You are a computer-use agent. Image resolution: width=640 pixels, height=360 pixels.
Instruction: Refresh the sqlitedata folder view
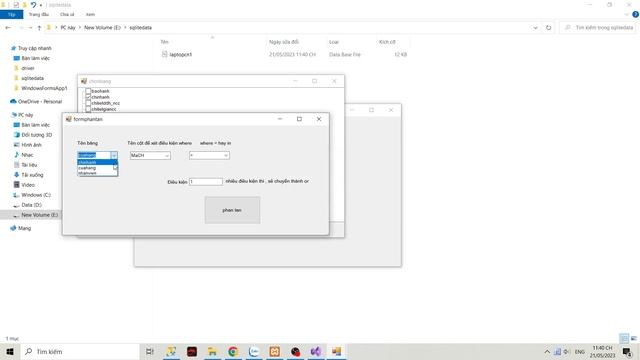548,28
